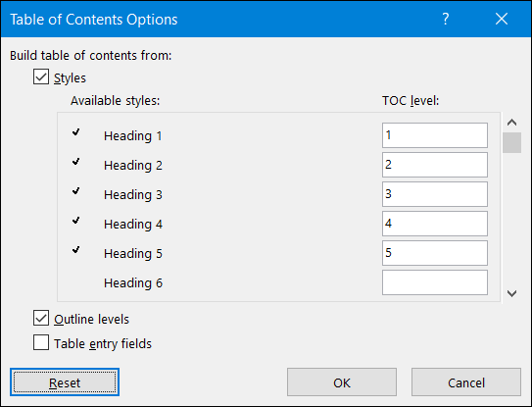This screenshot has height=407, width=532.
Task: Click the Heading 2 style label
Action: pyautogui.click(x=133, y=166)
